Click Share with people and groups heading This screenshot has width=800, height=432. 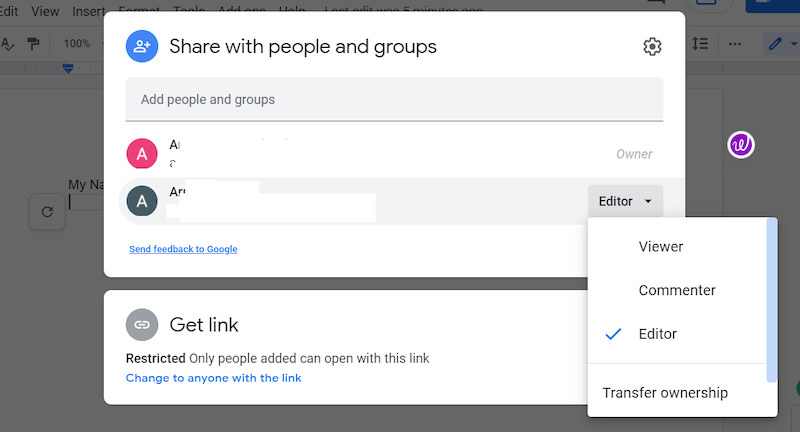pos(303,46)
